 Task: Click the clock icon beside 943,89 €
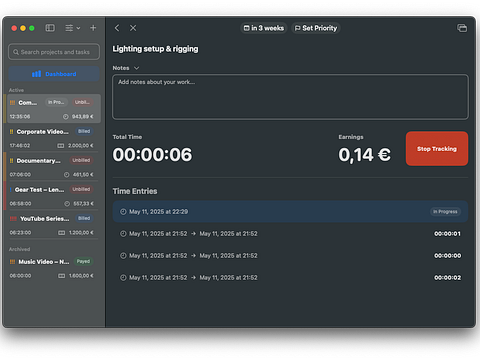[x=66, y=117]
